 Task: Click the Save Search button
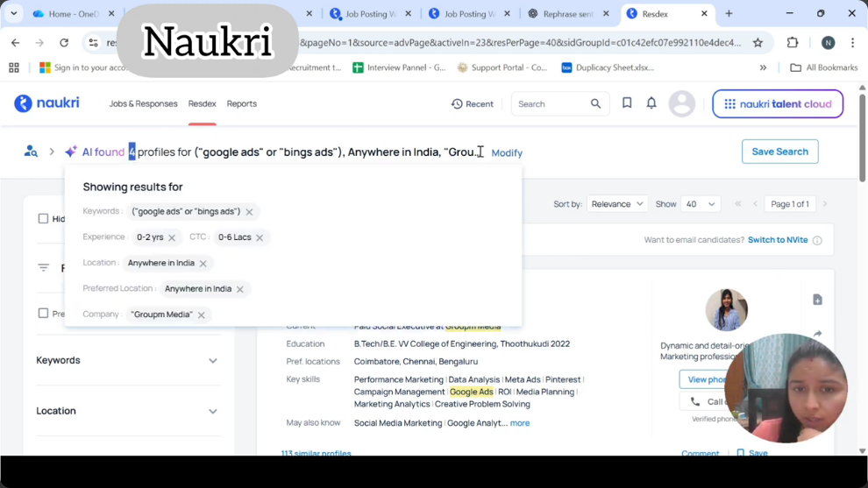779,152
